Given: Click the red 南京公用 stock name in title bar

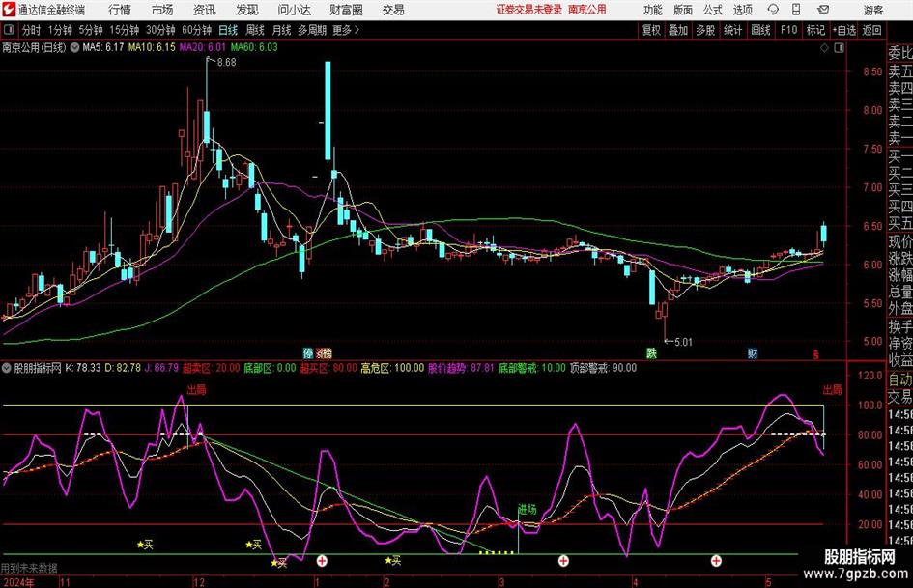Looking at the screenshot, I should (587, 10).
